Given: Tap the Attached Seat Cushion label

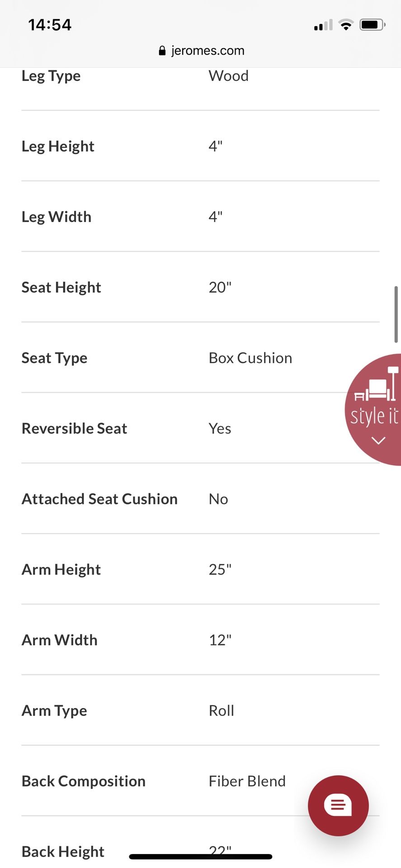Looking at the screenshot, I should tap(100, 499).
